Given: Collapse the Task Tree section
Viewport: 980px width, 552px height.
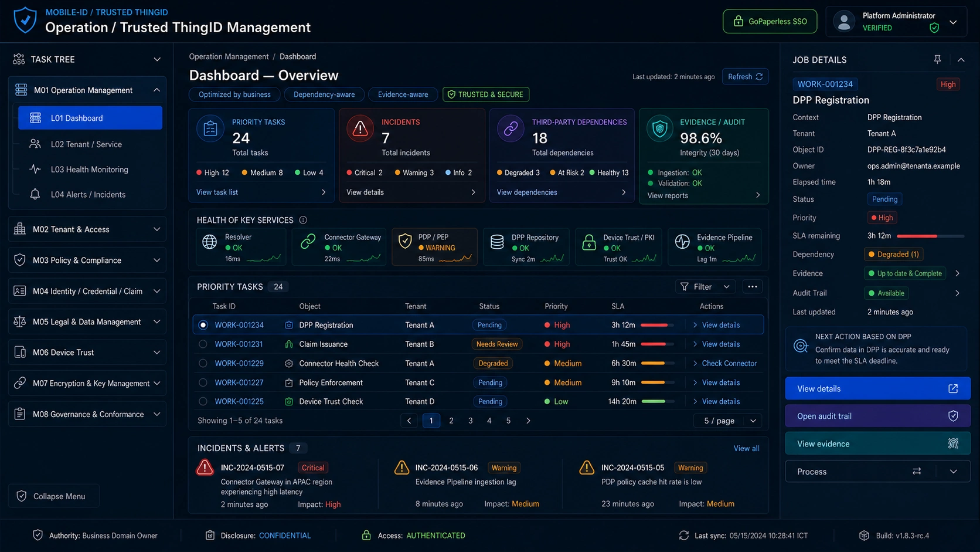Looking at the screenshot, I should coord(157,59).
